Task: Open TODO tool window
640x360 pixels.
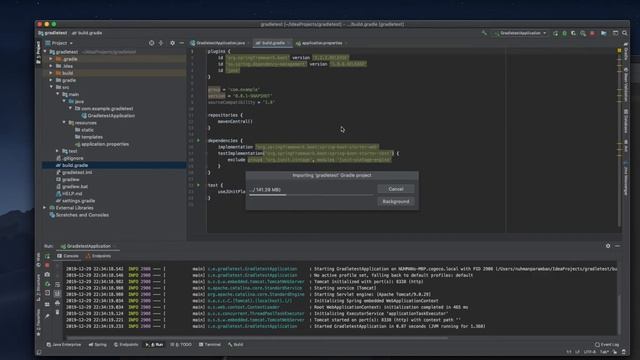Action: pyautogui.click(x=181, y=344)
